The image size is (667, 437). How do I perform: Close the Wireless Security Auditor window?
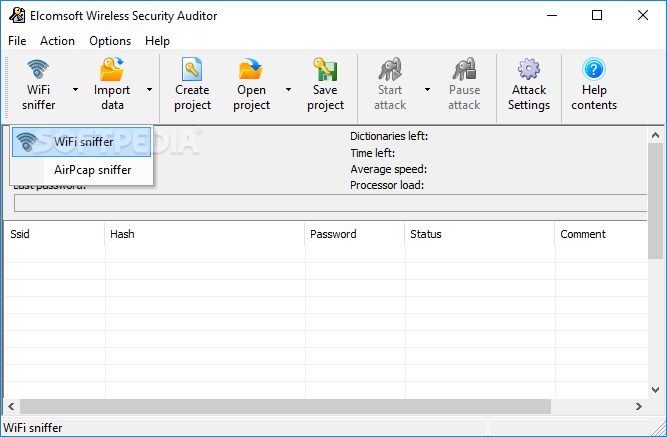(x=643, y=15)
